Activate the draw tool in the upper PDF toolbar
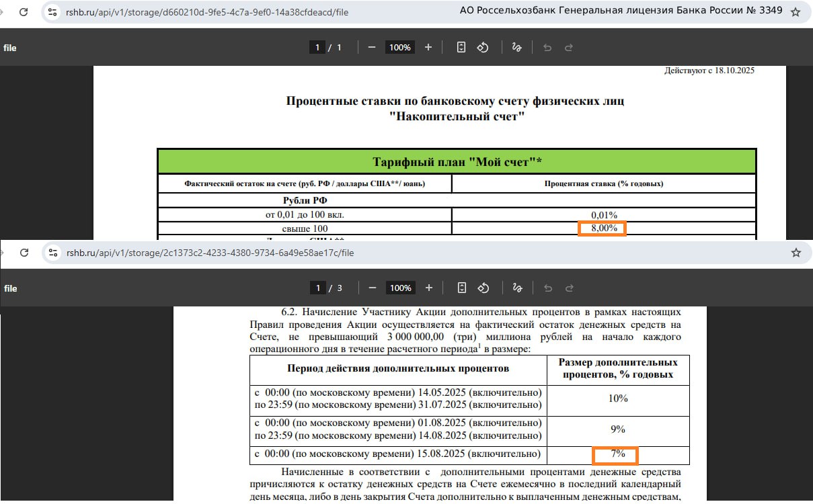Viewport: 813px width, 504px height. [x=516, y=47]
